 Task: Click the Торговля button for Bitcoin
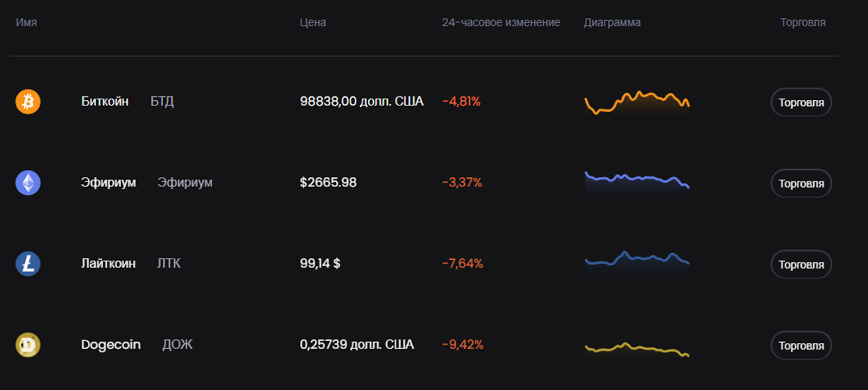point(801,102)
